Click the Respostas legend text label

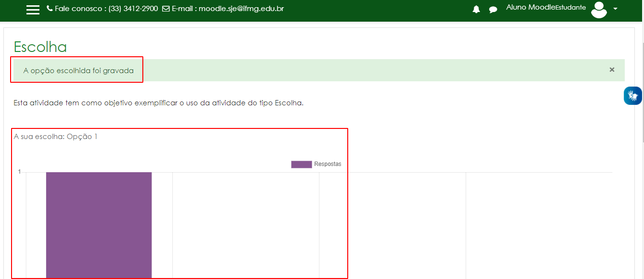(327, 164)
